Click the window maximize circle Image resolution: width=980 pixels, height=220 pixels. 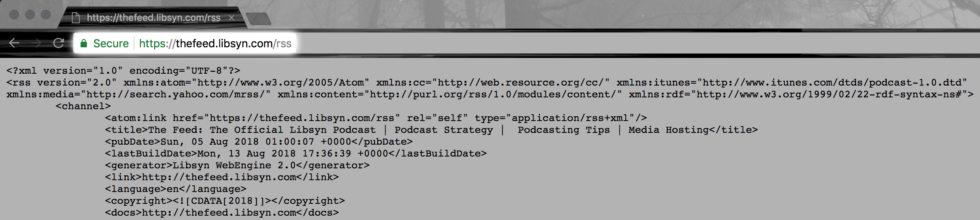point(46,15)
